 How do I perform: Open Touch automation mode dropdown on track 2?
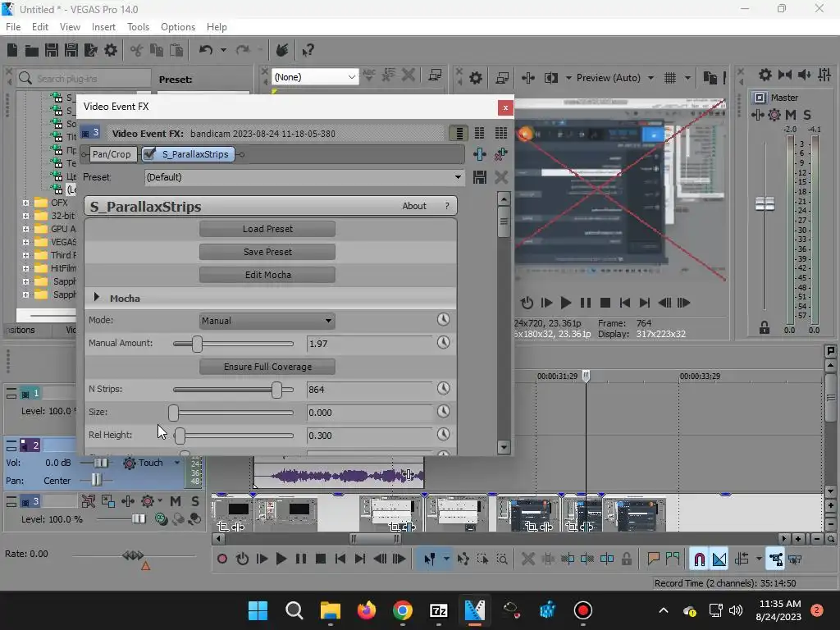click(x=177, y=463)
